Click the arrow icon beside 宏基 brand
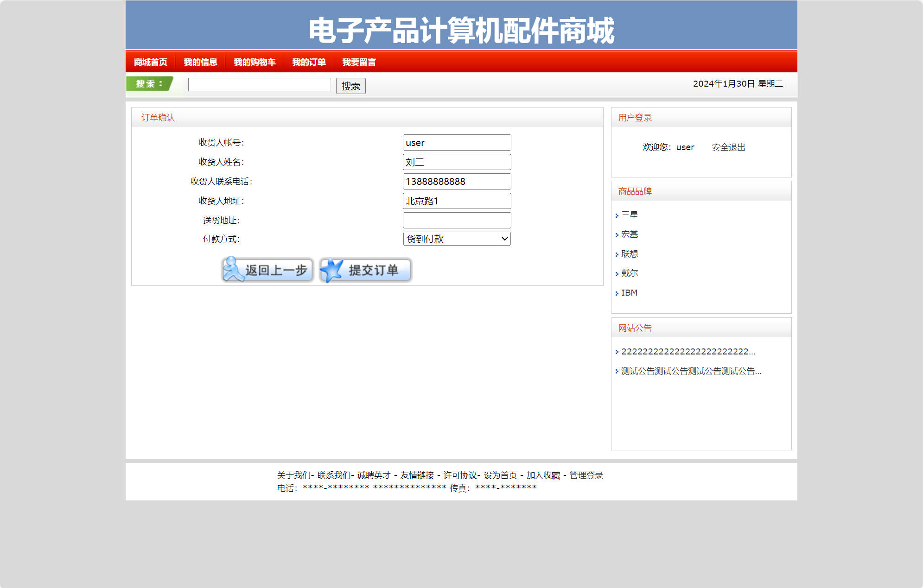 pos(617,234)
